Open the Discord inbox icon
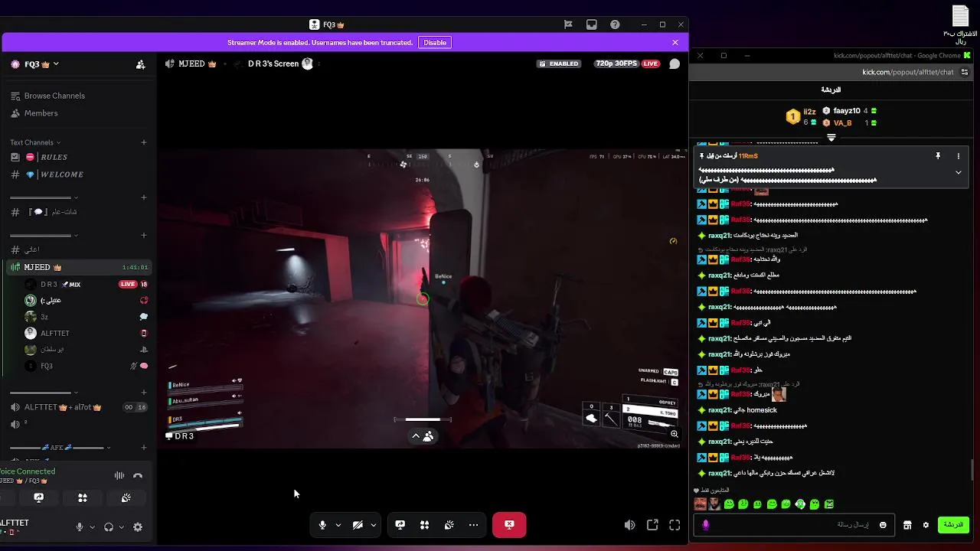 (x=592, y=24)
